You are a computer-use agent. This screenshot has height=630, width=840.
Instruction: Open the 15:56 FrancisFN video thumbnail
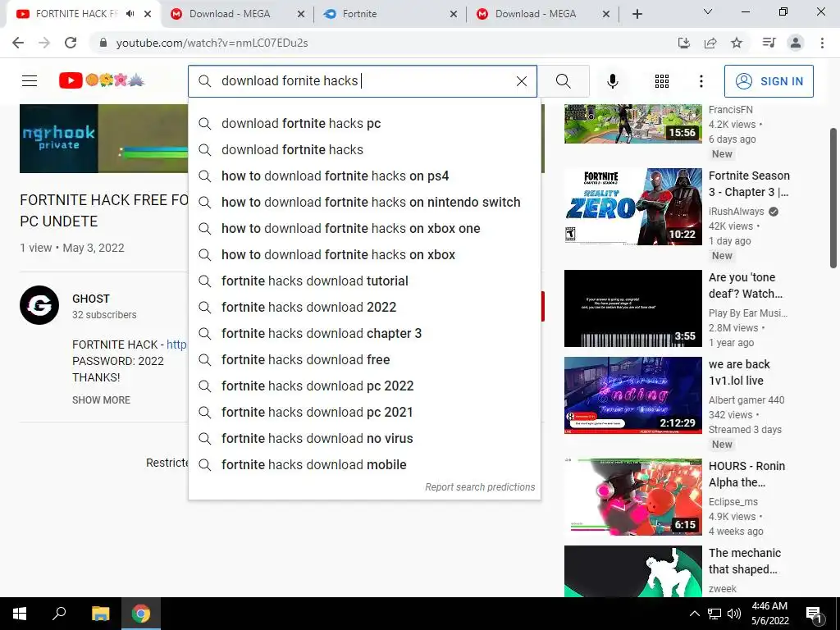632,124
